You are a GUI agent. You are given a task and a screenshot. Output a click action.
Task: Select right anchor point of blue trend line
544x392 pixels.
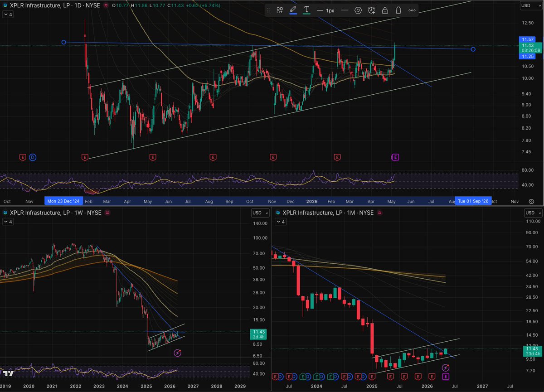pyautogui.click(x=473, y=49)
